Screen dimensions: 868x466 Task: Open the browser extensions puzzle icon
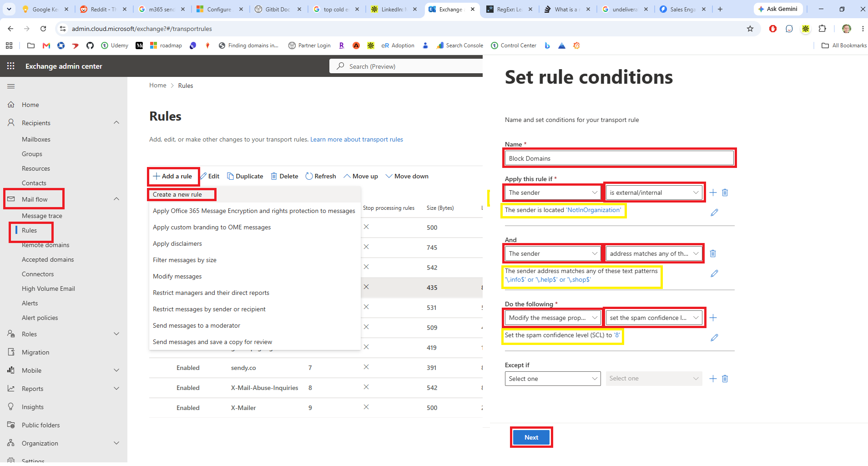822,29
